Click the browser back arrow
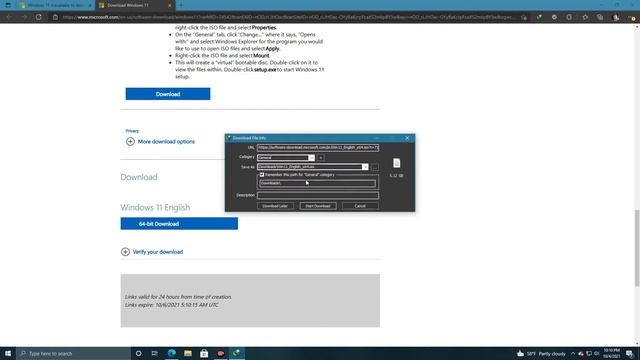The width and height of the screenshot is (640, 360). point(9,17)
